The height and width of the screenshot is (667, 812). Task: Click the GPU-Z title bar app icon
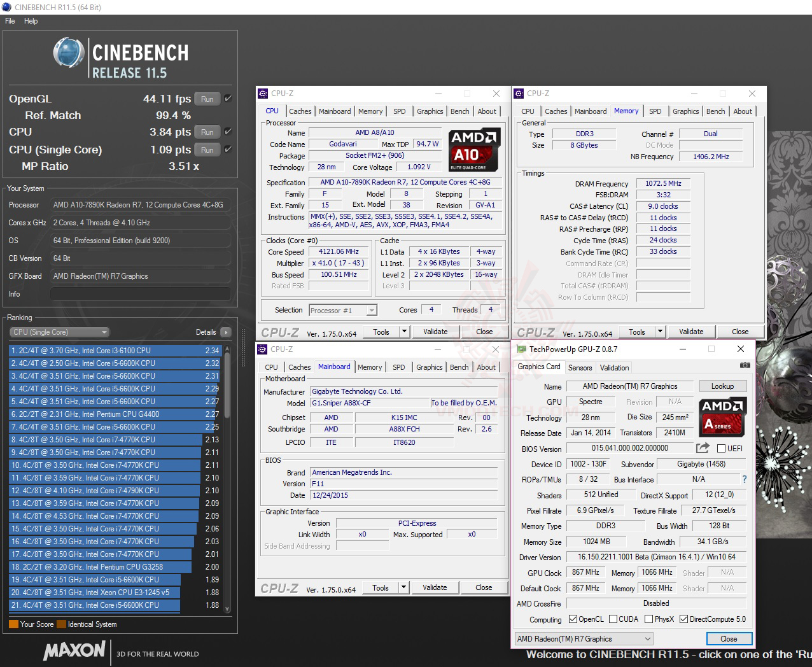pos(521,349)
